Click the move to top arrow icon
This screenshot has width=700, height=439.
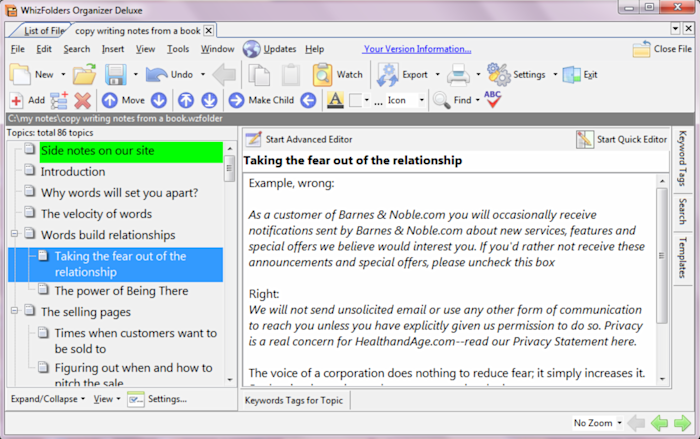tap(186, 100)
